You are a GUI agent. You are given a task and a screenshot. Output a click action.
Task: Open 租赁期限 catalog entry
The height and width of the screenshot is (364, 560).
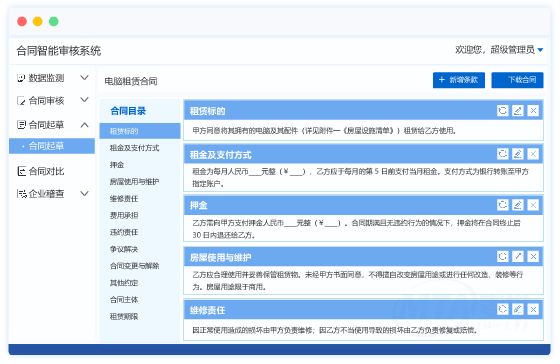click(x=124, y=316)
